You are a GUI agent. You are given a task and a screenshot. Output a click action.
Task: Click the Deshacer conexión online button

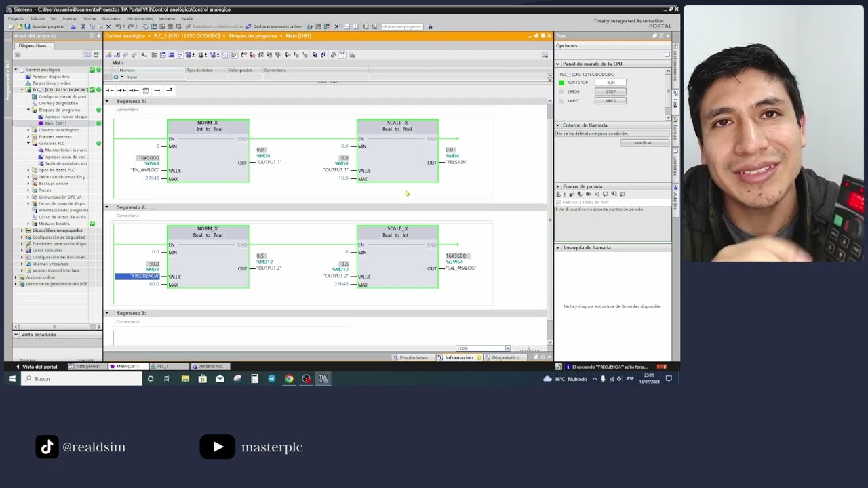pyautogui.click(x=274, y=26)
